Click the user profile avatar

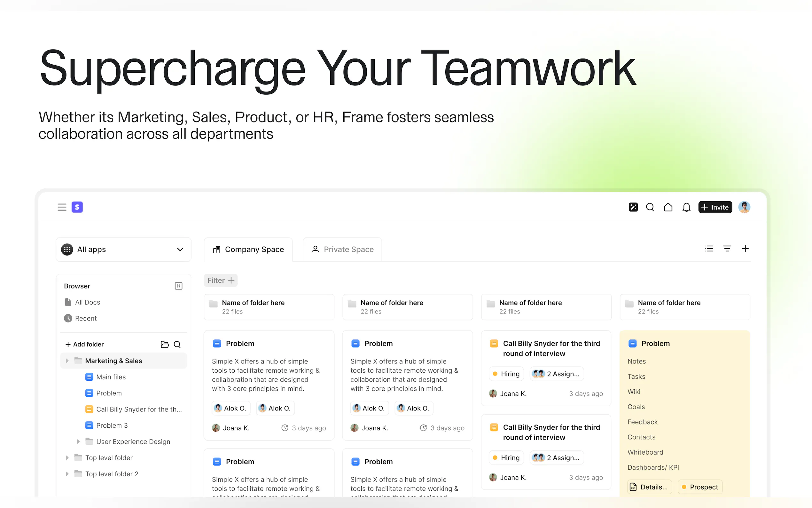point(744,207)
